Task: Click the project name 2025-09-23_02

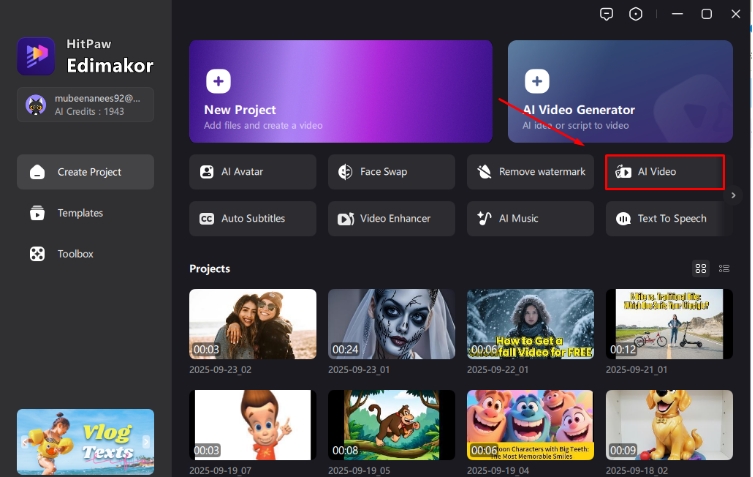Action: coord(220,370)
